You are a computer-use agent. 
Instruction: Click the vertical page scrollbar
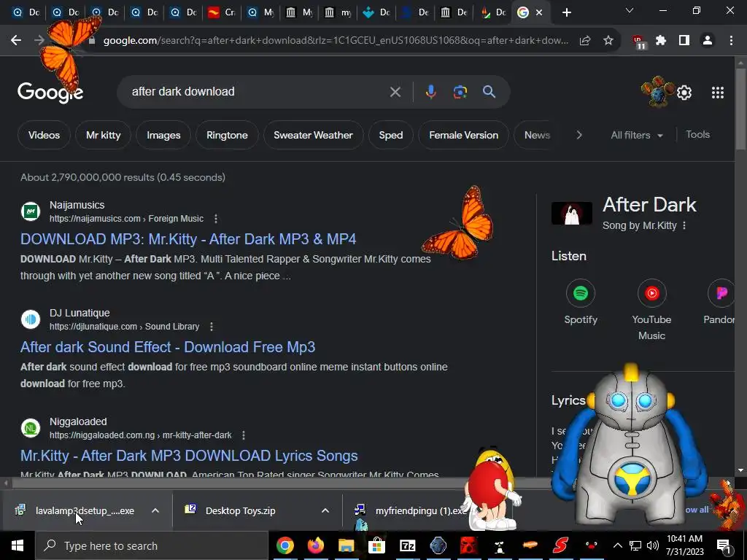(x=740, y=109)
